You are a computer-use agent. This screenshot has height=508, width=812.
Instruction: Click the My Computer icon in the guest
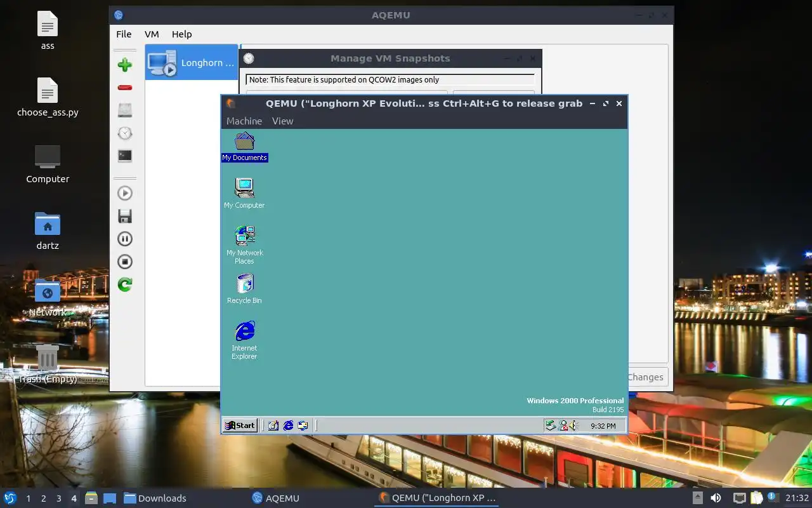click(244, 193)
